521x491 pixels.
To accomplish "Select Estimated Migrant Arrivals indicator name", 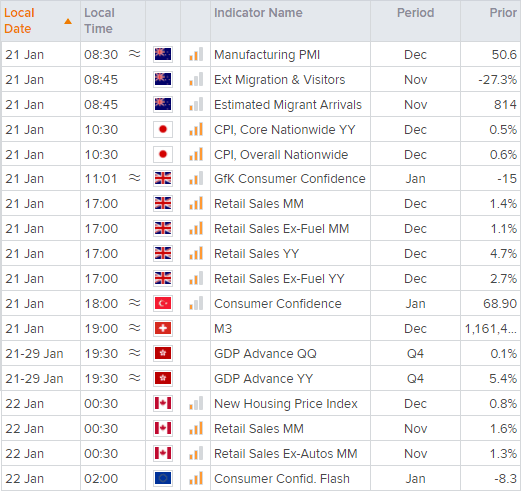I will click(x=288, y=105).
